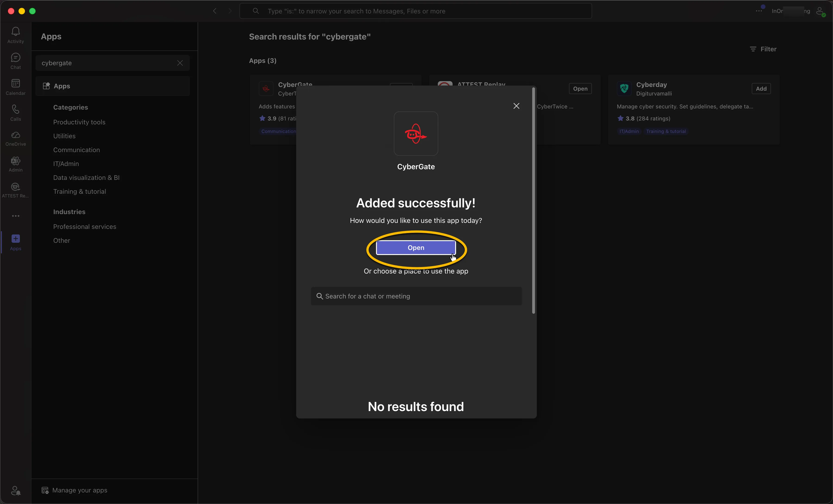
Task: Click Open button in the dialog
Action: [416, 248]
